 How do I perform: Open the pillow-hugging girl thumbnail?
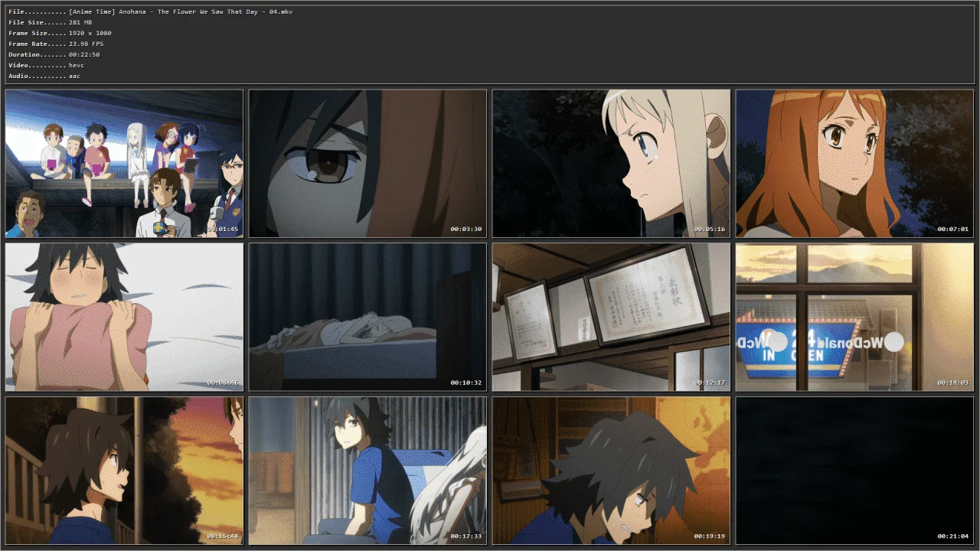124,318
